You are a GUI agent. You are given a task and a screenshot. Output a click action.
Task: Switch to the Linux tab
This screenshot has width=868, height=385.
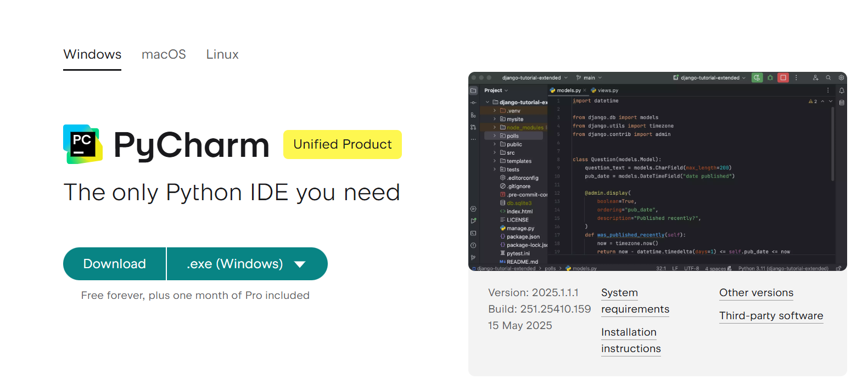[222, 54]
